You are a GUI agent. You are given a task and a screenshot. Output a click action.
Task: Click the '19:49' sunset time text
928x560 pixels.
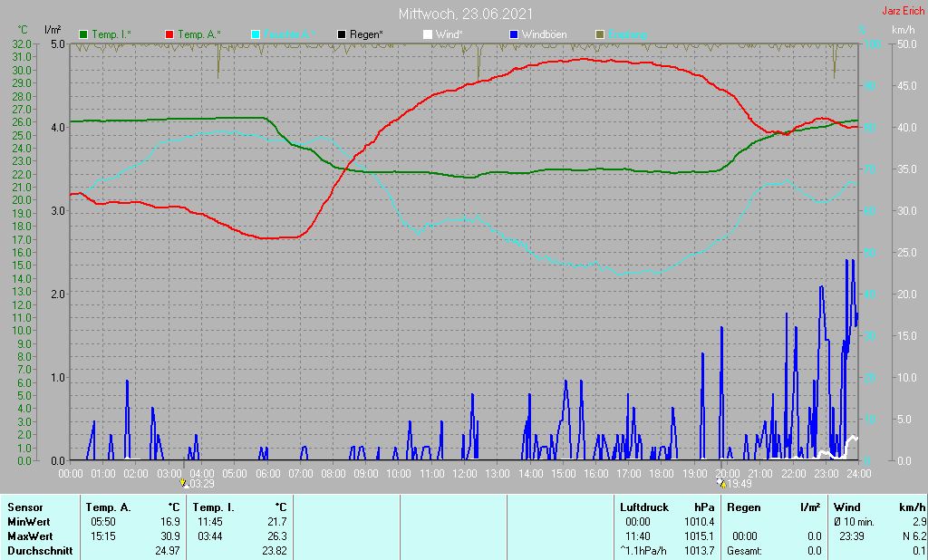pyautogui.click(x=739, y=484)
